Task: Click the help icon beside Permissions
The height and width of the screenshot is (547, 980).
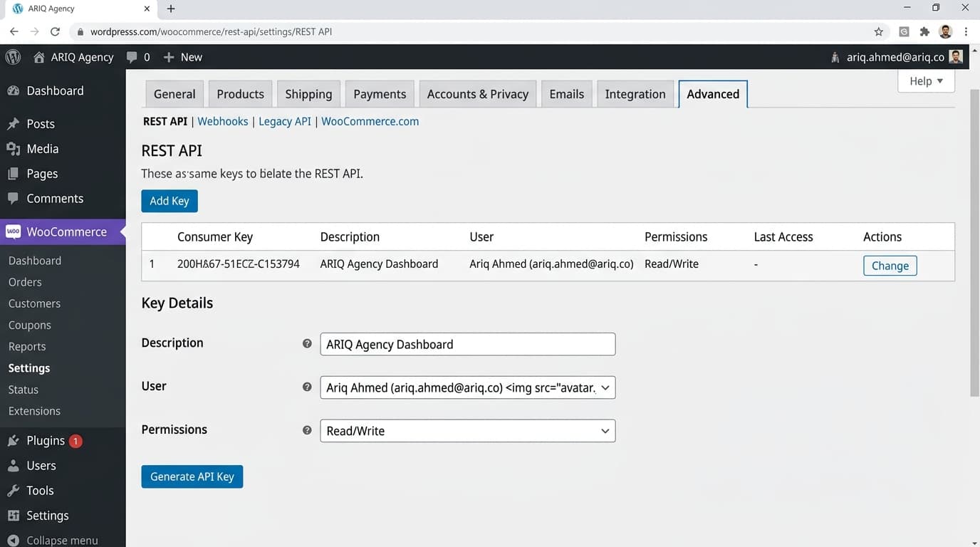Action: (307, 430)
